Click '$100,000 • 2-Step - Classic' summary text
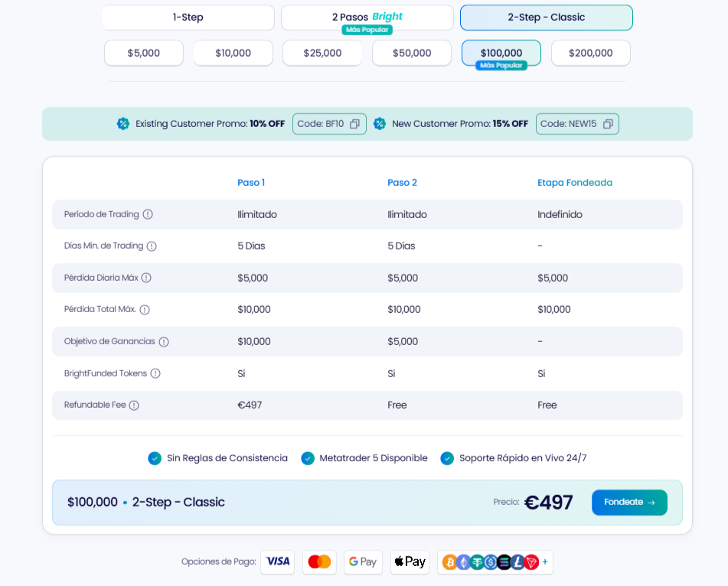This screenshot has height=586, width=728. 145,502
